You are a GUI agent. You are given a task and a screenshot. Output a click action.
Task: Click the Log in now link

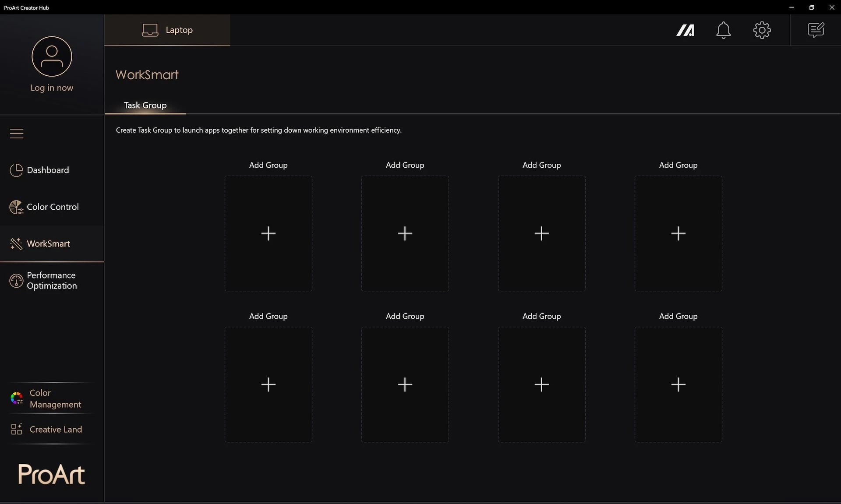[52, 88]
